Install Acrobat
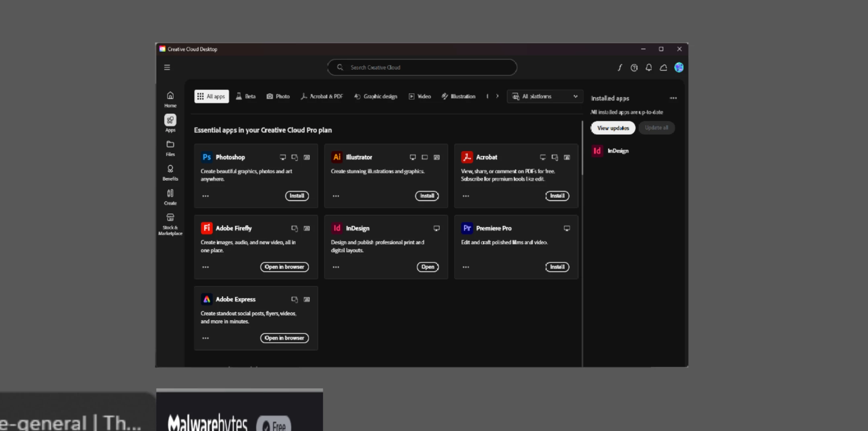This screenshot has height=431, width=868. (557, 196)
